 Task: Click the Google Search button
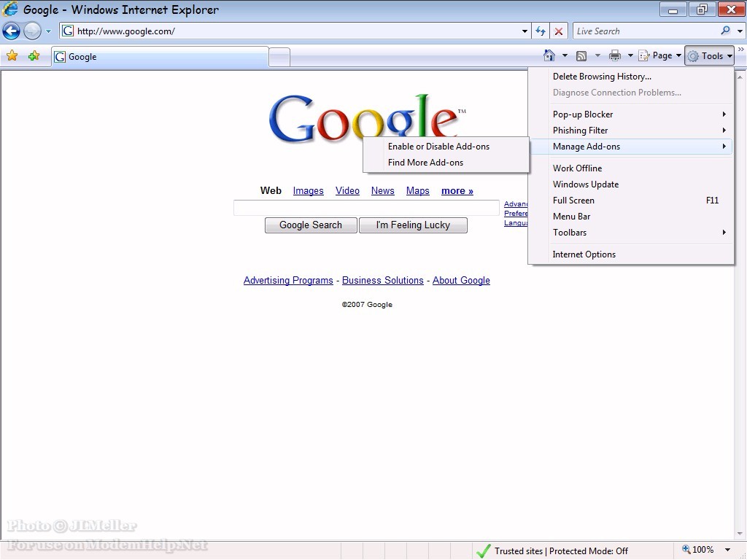tap(311, 225)
